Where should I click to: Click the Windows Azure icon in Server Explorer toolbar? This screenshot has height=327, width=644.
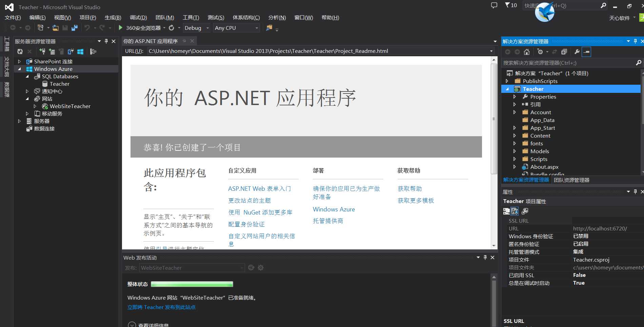(80, 52)
